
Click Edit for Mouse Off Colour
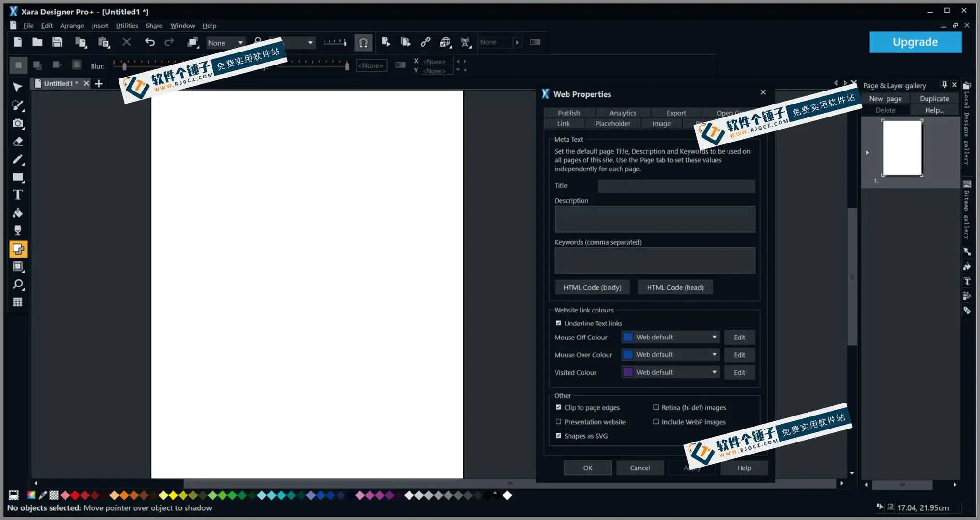coord(739,337)
